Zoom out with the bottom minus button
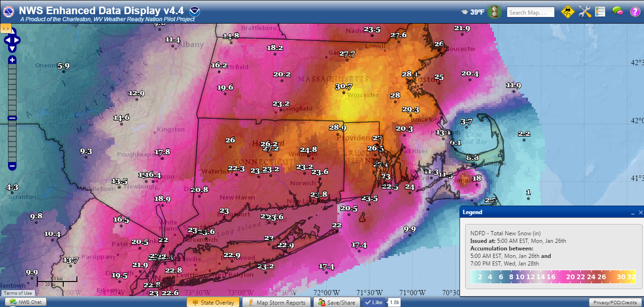Viewport: 644px width, 307px height. [x=12, y=166]
